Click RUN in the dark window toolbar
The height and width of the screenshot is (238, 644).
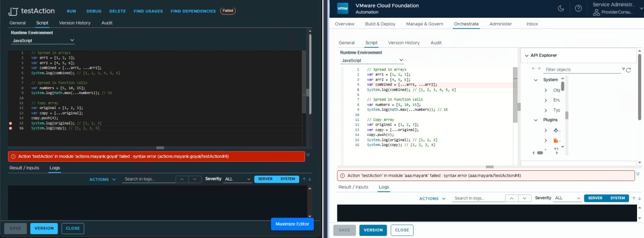[71, 11]
